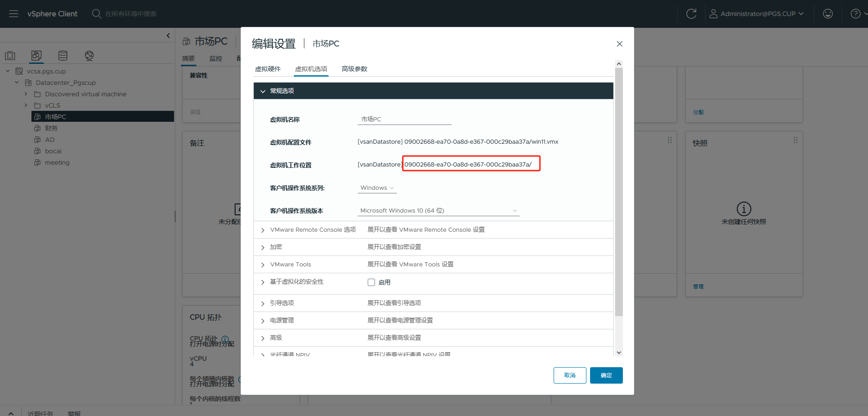Click the info icon in 快照 card

click(x=744, y=209)
